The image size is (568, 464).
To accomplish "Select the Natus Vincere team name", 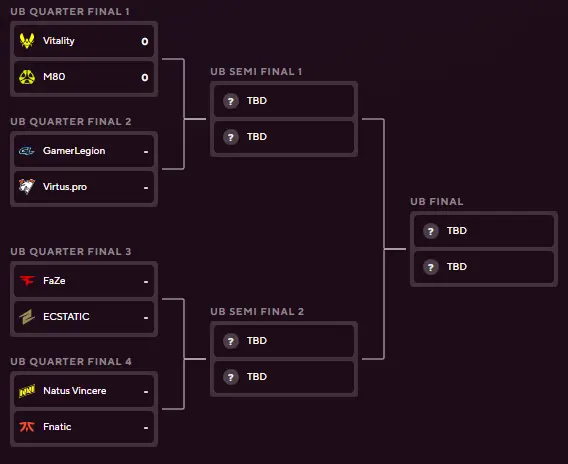I will pos(75,390).
